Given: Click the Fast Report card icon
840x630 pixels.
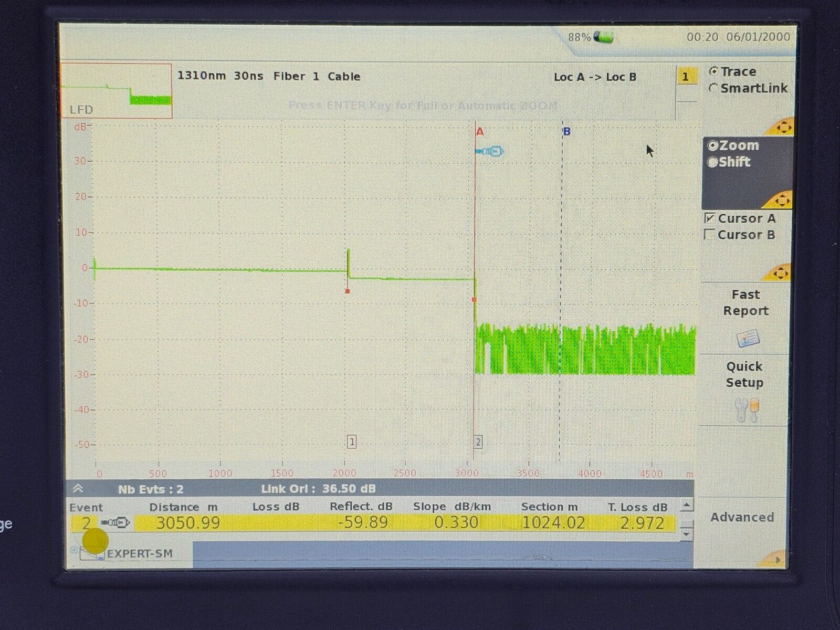Looking at the screenshot, I should click(747, 338).
